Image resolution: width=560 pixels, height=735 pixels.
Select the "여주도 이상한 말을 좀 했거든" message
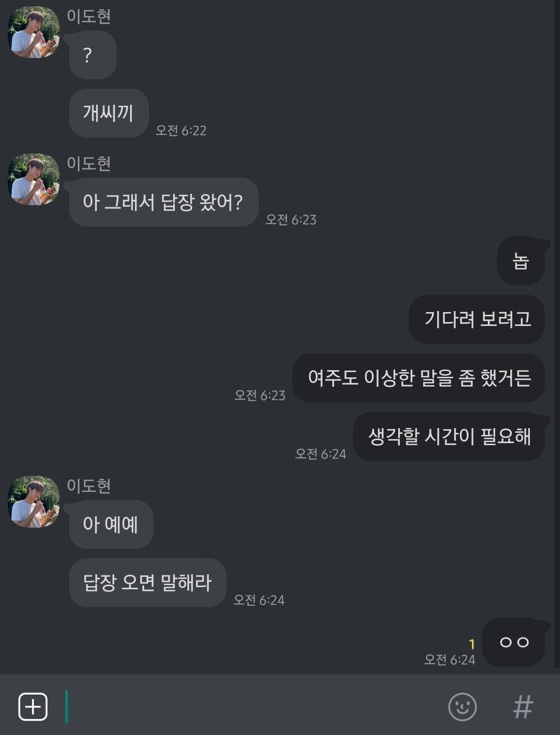[418, 378]
